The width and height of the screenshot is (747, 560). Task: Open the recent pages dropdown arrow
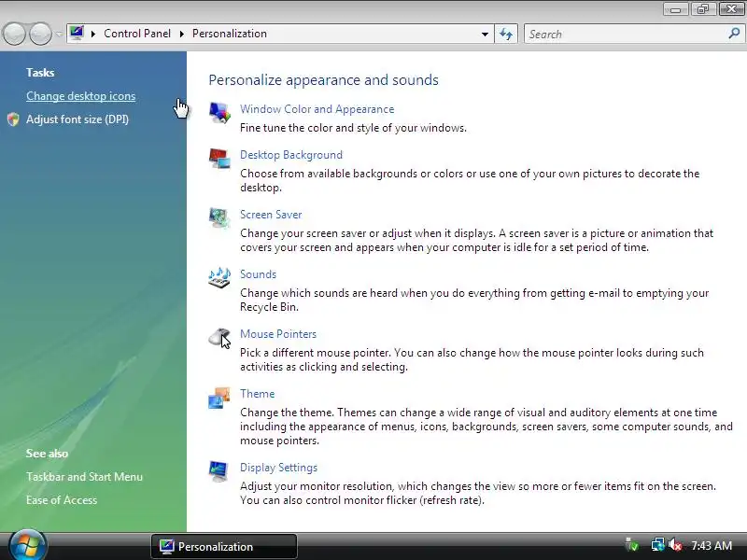click(59, 34)
